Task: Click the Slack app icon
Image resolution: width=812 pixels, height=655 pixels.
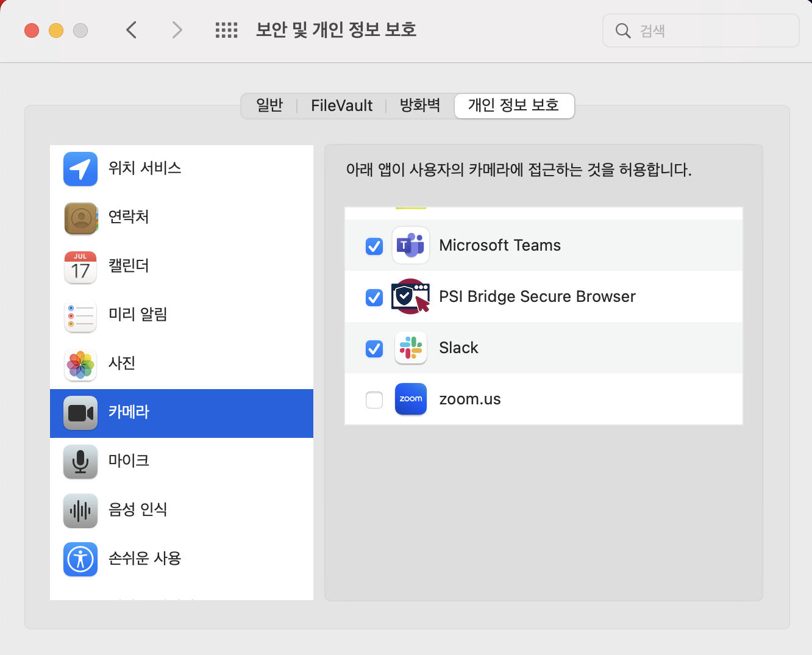Action: pos(411,348)
